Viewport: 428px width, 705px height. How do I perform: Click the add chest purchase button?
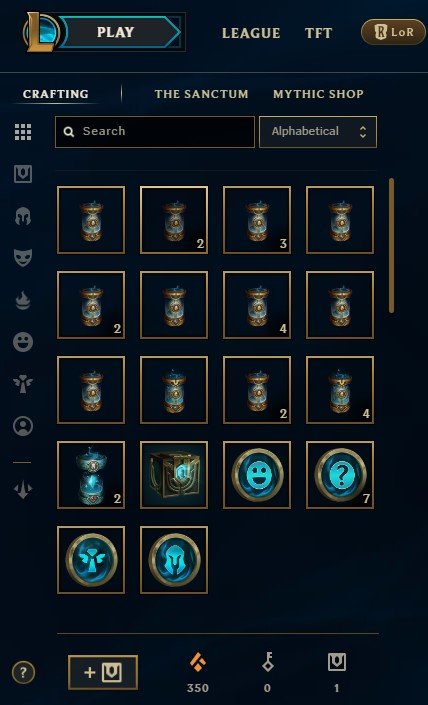pos(103,673)
